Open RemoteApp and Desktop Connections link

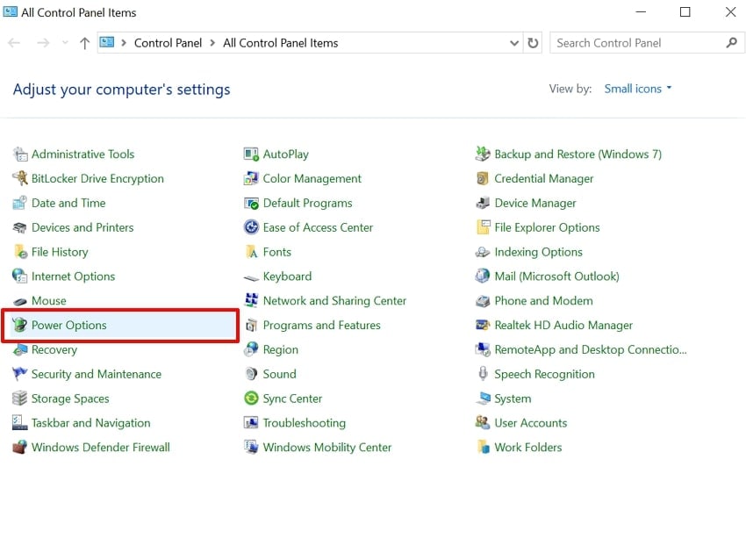[591, 349]
